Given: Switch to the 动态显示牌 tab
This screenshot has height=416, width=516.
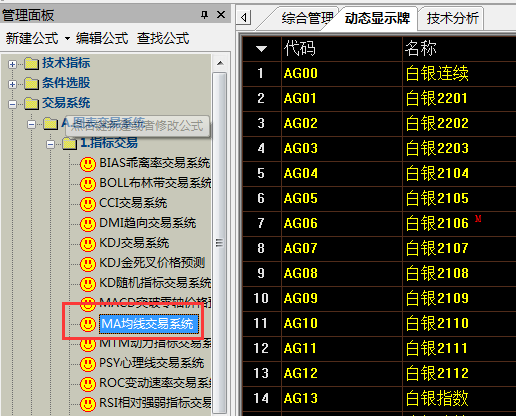Looking at the screenshot, I should tap(377, 18).
